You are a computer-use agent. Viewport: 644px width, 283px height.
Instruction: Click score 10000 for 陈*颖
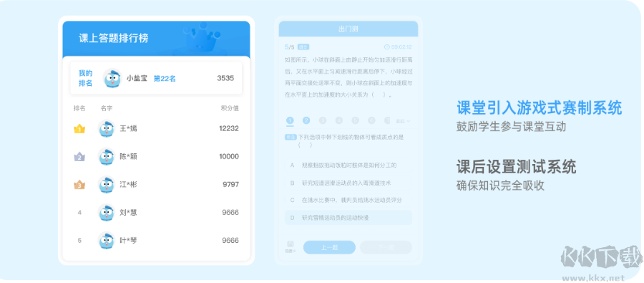[229, 157]
